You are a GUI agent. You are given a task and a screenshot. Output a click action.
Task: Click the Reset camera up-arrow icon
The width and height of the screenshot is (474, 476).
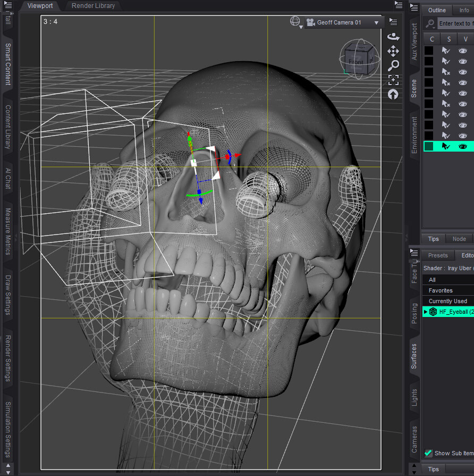(393, 95)
